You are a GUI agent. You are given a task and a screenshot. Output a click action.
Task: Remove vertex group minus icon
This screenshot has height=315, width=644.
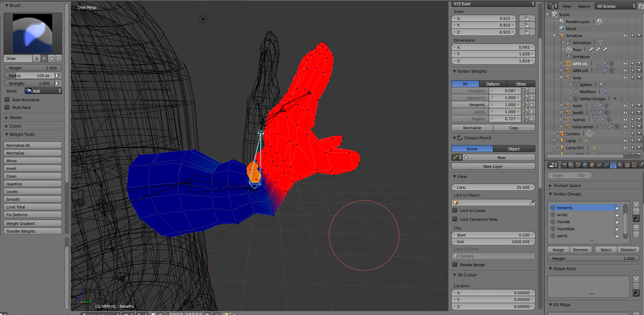point(636,212)
